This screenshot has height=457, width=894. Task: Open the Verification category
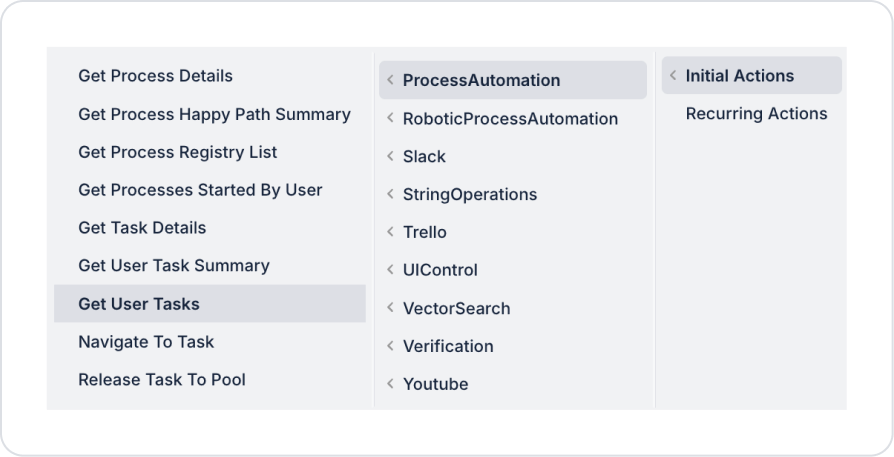[448, 346]
